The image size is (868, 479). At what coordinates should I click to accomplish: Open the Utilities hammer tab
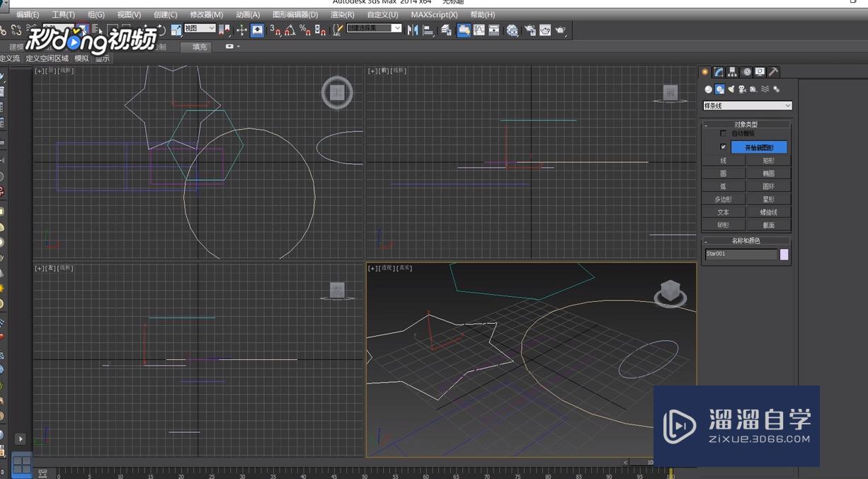773,72
